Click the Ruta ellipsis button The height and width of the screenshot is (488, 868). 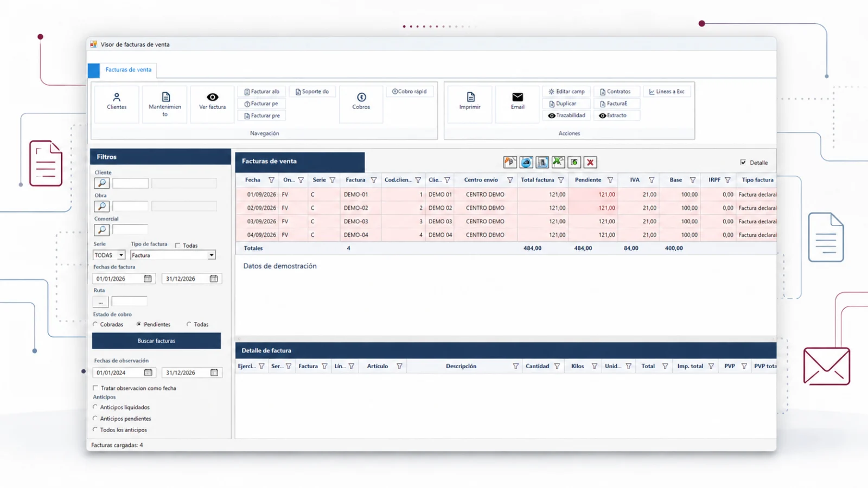pyautogui.click(x=100, y=302)
